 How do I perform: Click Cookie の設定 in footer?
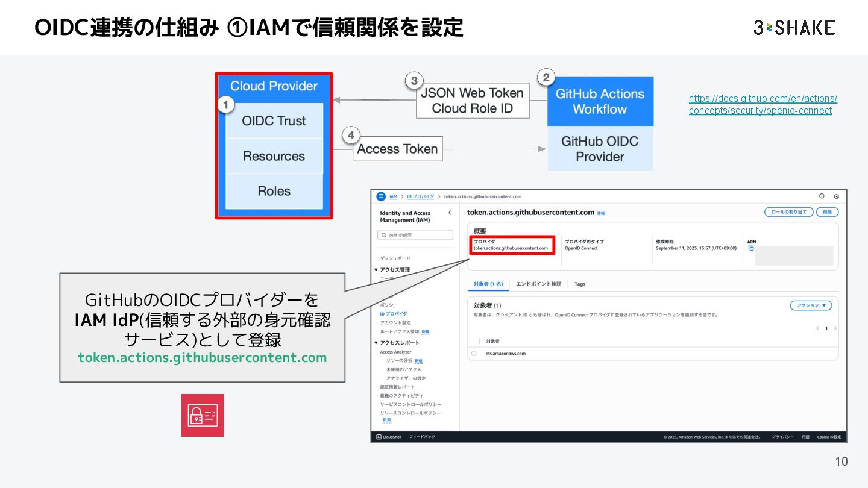click(x=829, y=437)
